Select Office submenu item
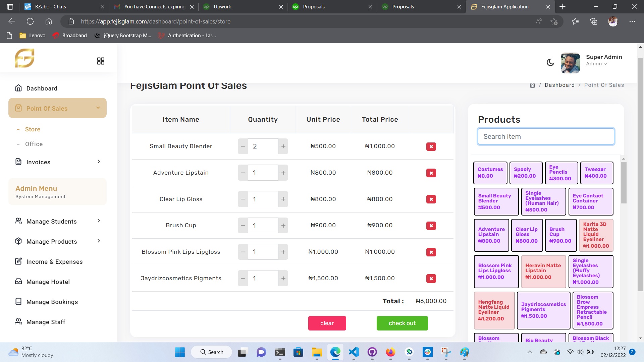This screenshot has width=644, height=362. [34, 144]
